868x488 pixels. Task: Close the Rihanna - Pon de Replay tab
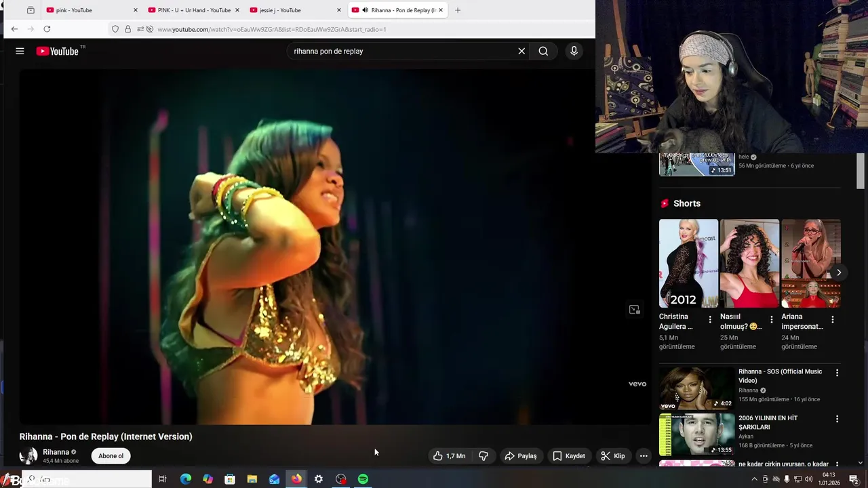(441, 10)
